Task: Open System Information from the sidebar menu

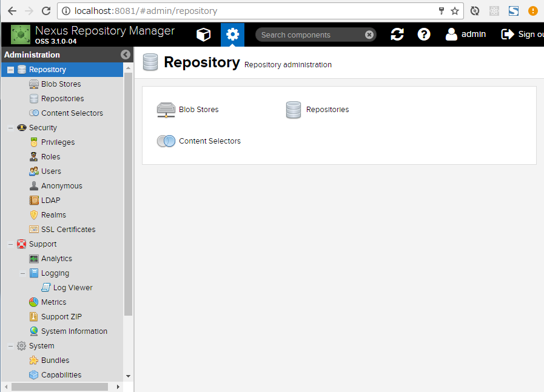Action: point(34,331)
